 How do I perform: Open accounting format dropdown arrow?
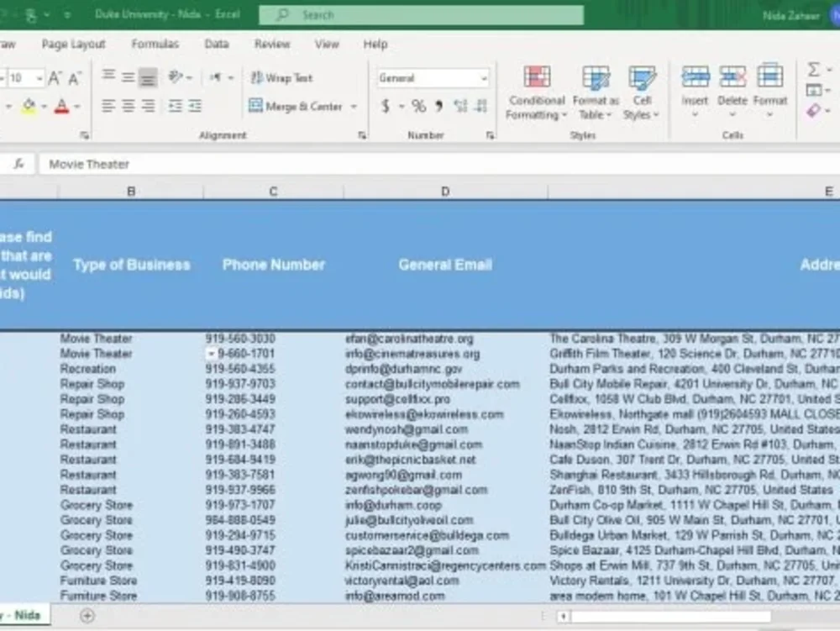(x=402, y=107)
